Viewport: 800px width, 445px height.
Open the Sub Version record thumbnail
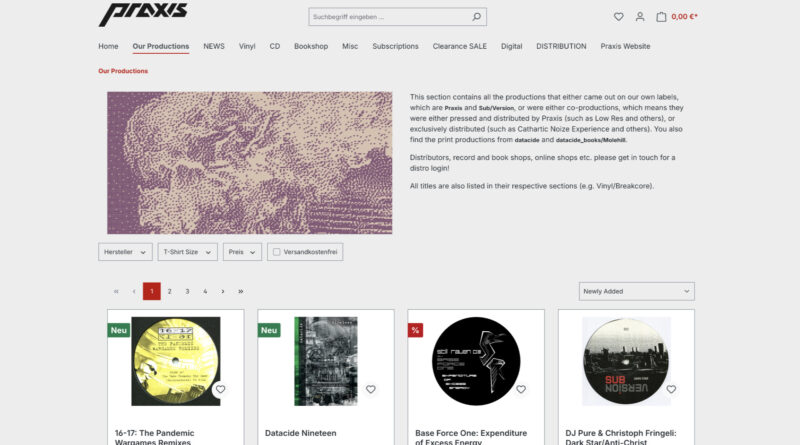tap(626, 361)
